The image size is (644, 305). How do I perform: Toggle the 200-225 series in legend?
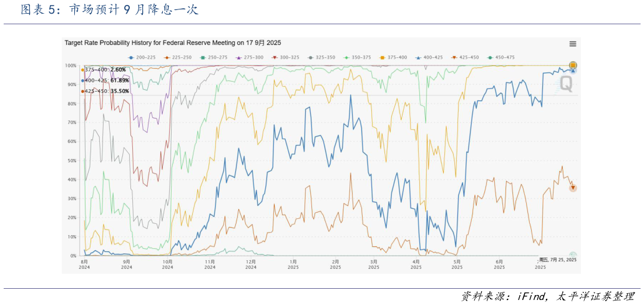(140, 57)
